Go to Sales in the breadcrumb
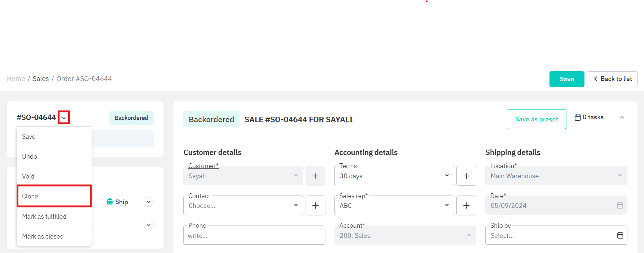Image resolution: width=644 pixels, height=253 pixels. [x=41, y=79]
